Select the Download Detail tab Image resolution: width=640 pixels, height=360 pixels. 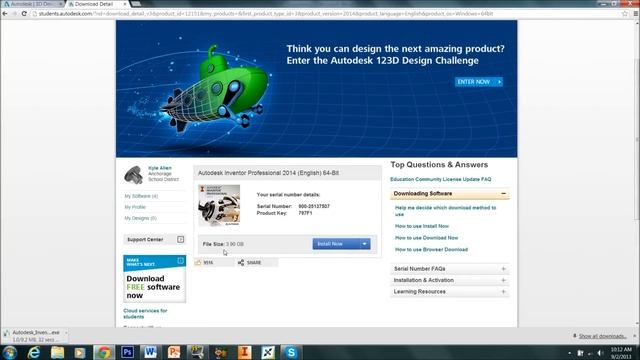(97, 4)
